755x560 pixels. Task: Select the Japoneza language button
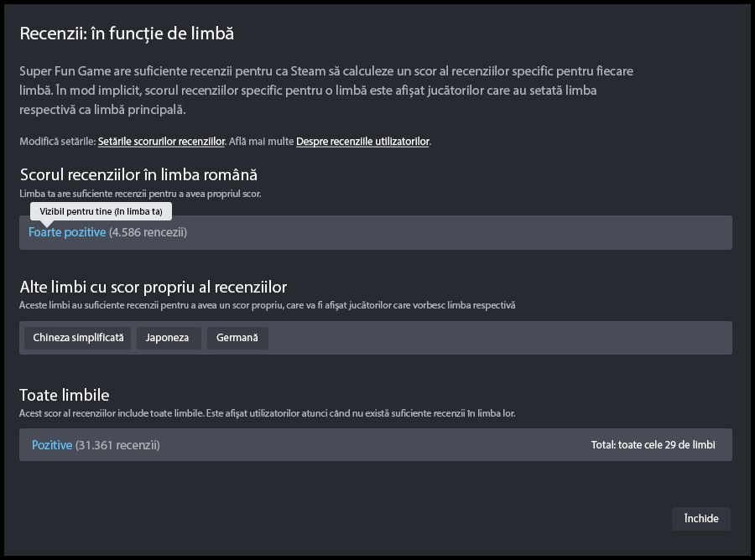click(x=168, y=338)
